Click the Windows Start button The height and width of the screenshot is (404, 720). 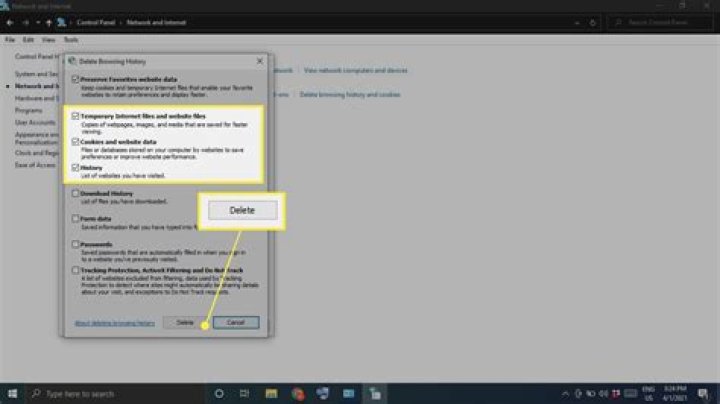point(12,393)
